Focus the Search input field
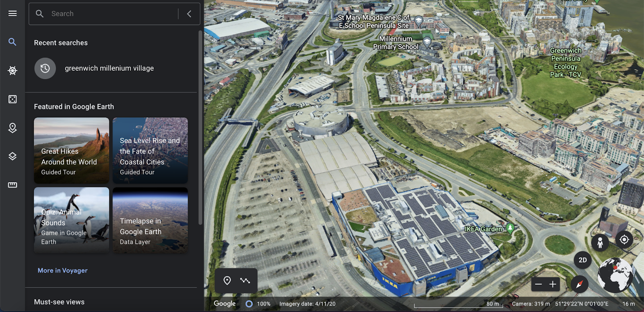The image size is (644, 312). pos(114,14)
